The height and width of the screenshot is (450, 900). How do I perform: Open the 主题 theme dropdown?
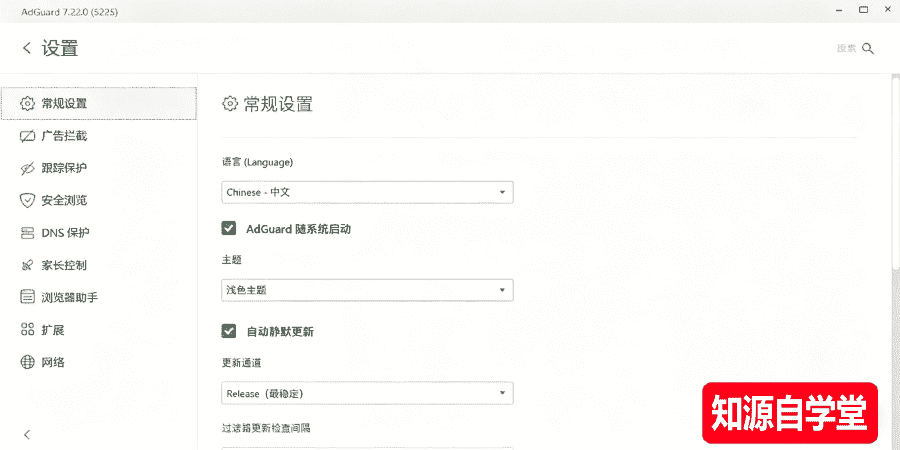367,290
